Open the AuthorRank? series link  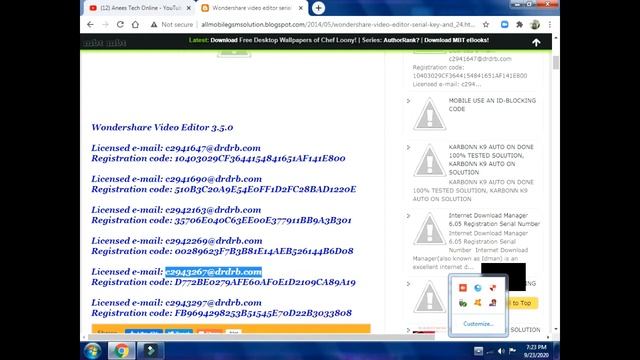[x=401, y=40]
